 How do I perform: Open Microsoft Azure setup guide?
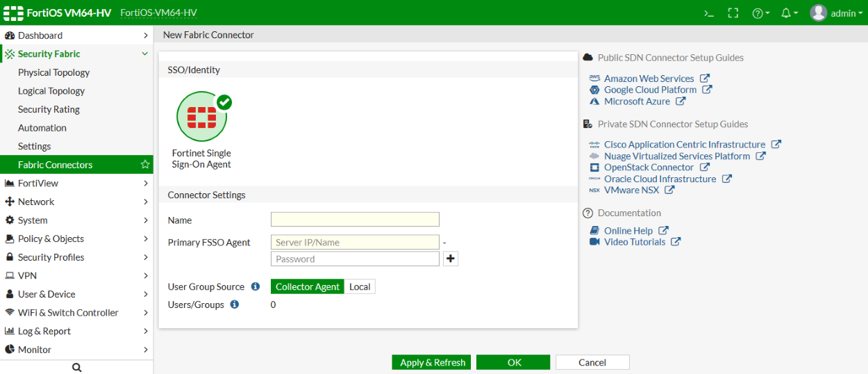[x=637, y=101]
